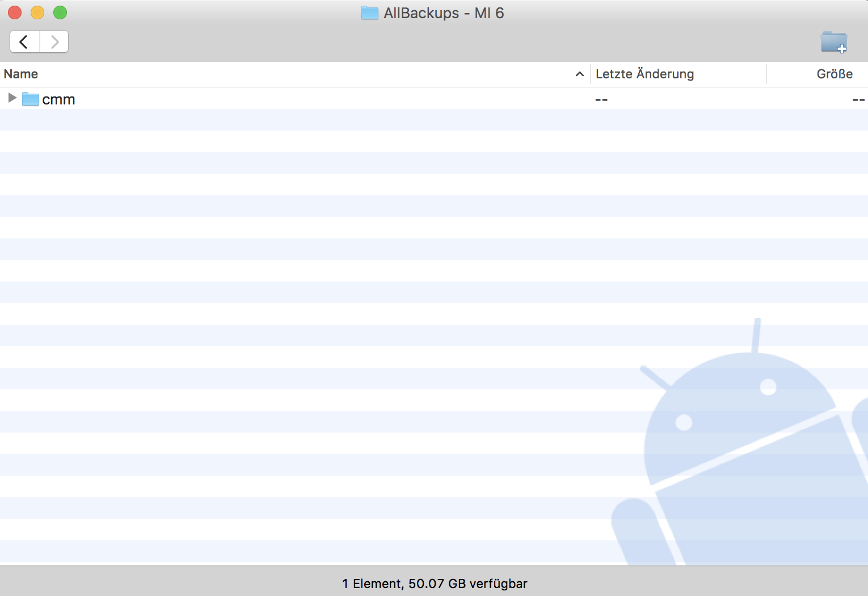Sort files by the Name column header

[21, 74]
